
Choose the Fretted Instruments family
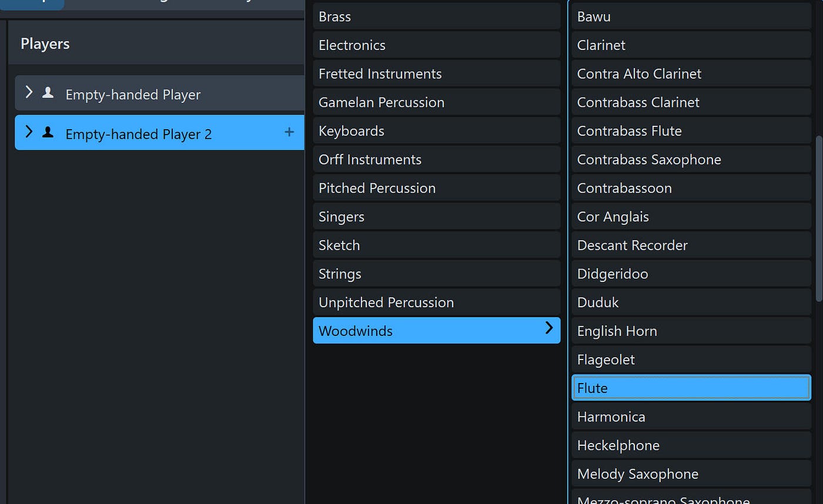[x=437, y=74]
